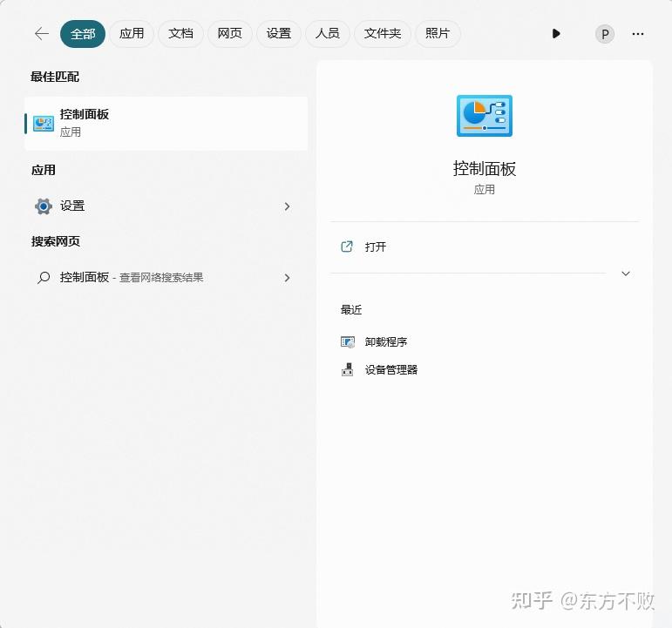
Task: Go back with the left arrow icon
Action: (42, 33)
